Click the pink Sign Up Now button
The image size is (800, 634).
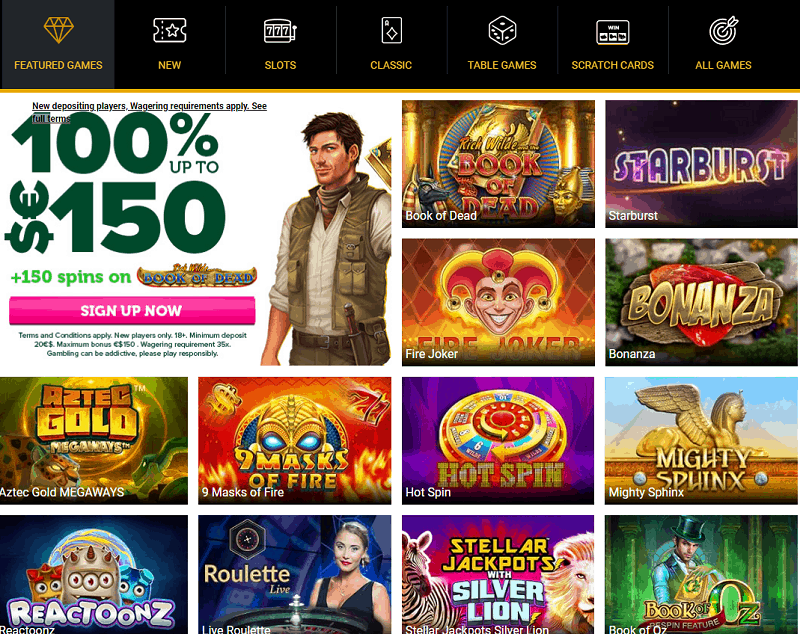132,310
